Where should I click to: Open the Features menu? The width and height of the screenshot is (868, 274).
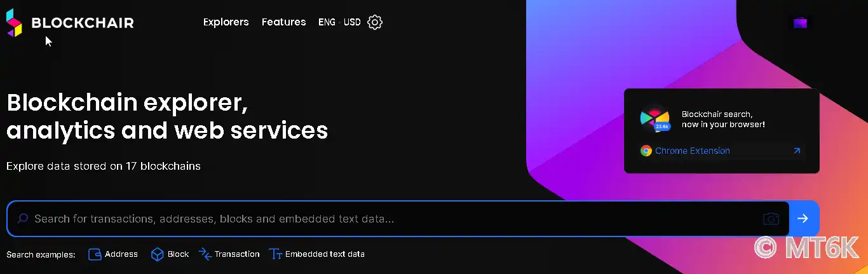click(x=283, y=22)
